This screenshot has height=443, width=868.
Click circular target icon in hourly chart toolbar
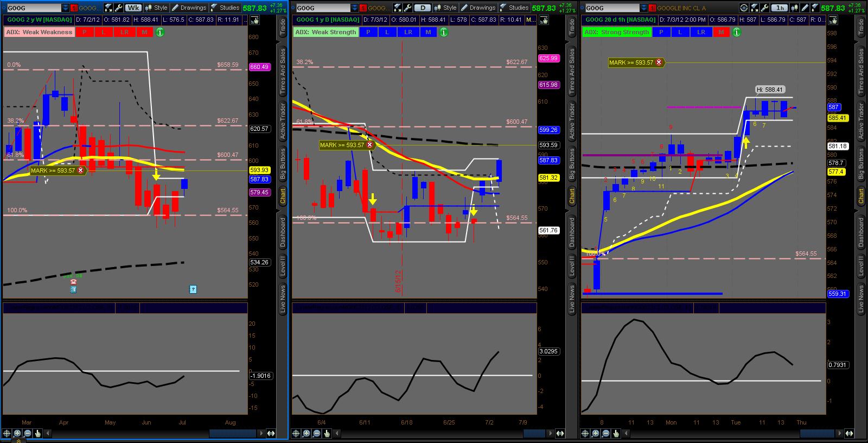point(744,8)
